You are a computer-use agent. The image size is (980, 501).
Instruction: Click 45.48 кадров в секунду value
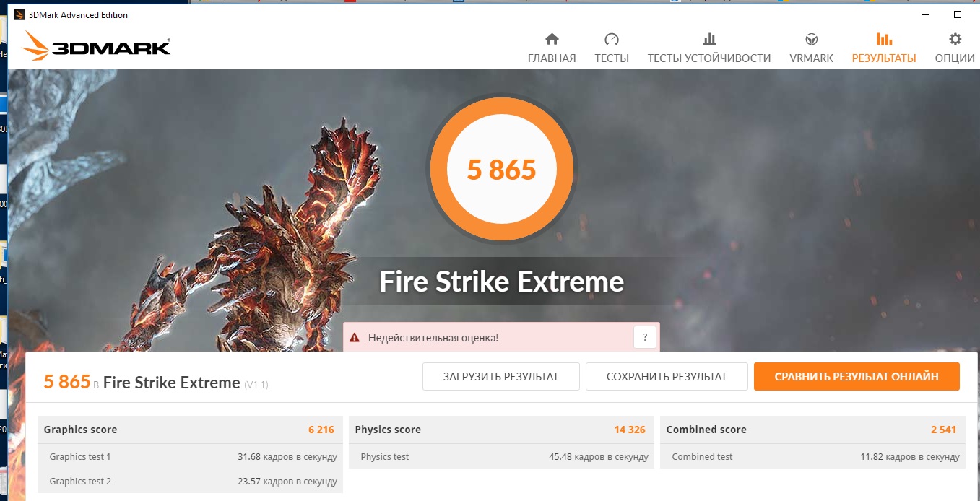(x=599, y=456)
